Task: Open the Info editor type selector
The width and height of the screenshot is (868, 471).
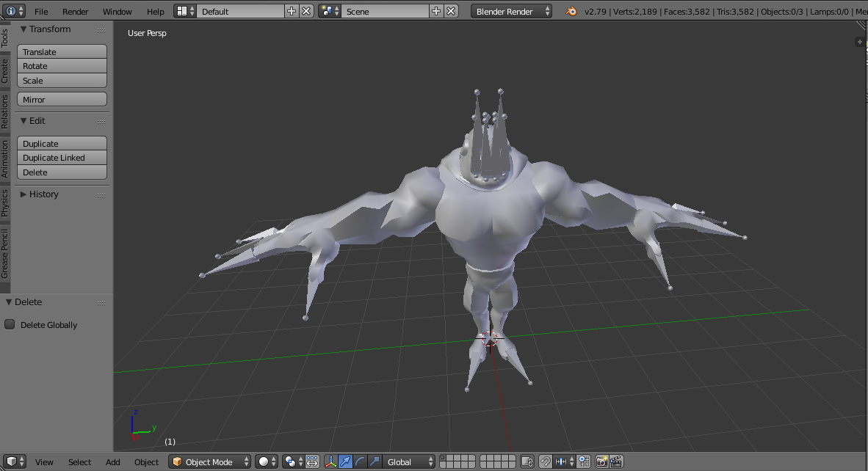Action: pos(14,11)
